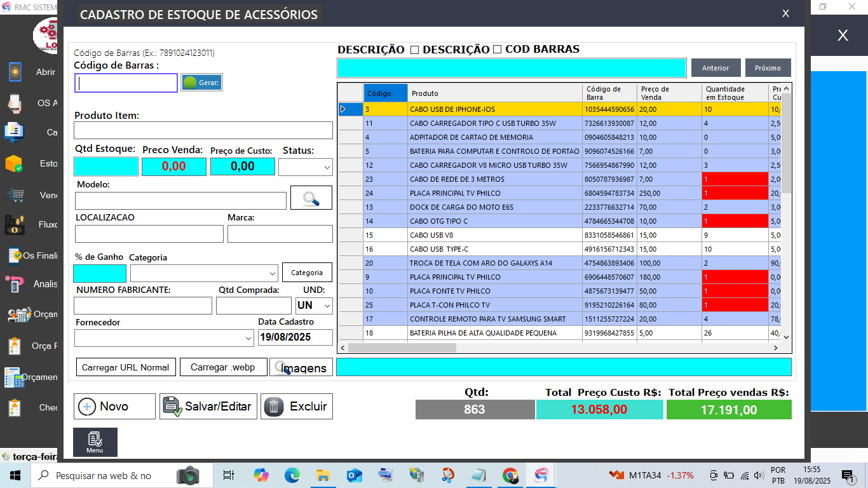Click the Orça F clipboard sidebar icon
Screen dimensions: 868x488
[x=15, y=346]
